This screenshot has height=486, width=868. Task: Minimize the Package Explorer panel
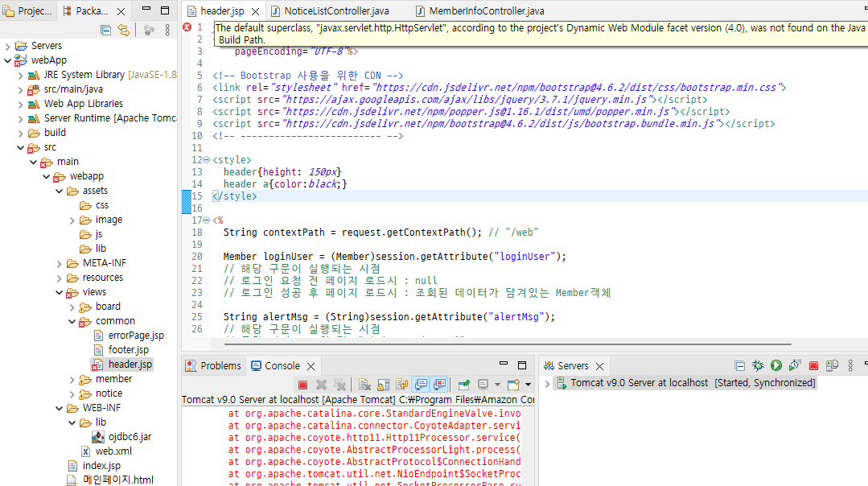tap(146, 9)
